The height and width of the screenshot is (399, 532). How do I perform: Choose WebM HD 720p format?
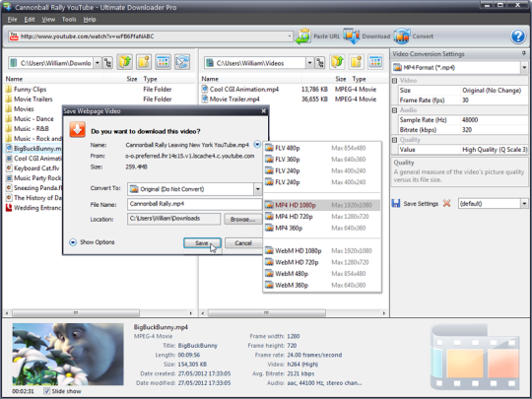coord(322,262)
